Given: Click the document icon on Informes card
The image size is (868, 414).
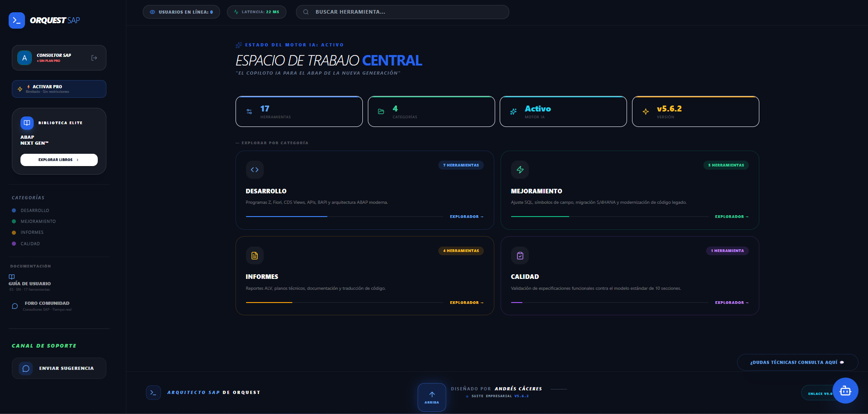Looking at the screenshot, I should [x=255, y=255].
